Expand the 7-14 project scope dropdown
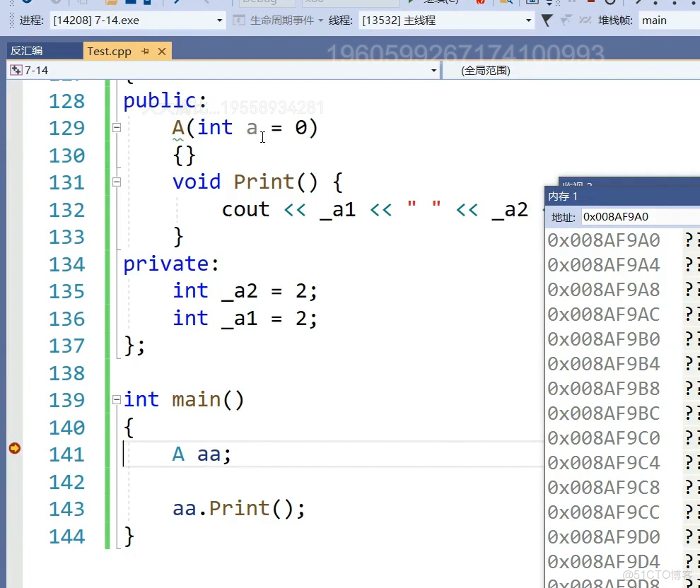This screenshot has height=588, width=700. [433, 71]
